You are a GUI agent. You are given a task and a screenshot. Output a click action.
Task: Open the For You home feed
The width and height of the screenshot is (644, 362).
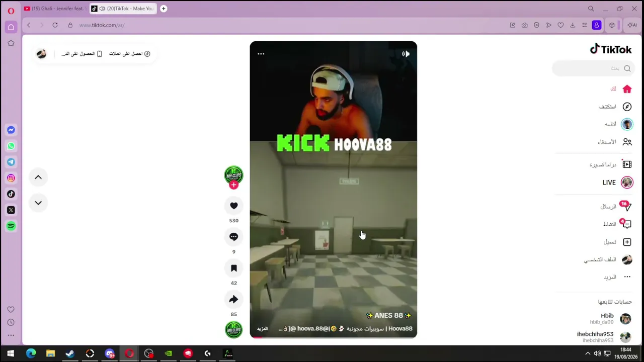621,89
